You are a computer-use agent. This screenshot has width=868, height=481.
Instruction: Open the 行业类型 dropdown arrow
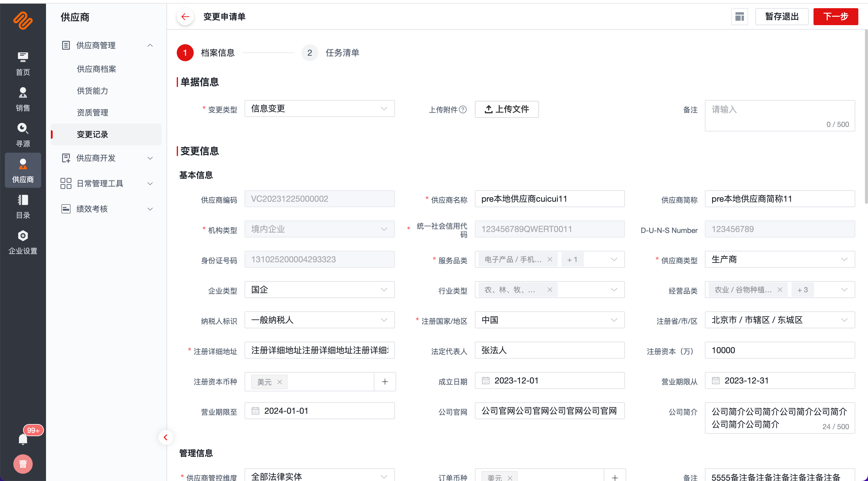click(614, 290)
